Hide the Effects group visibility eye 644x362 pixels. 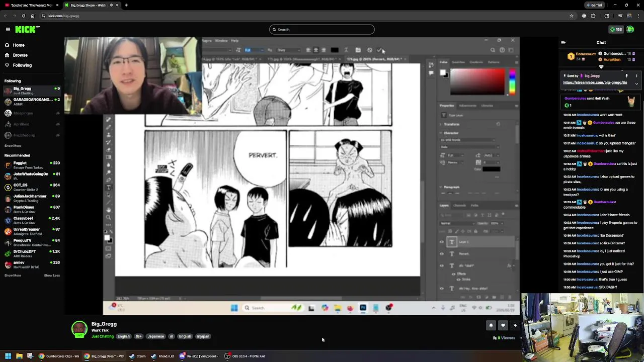[453, 274]
